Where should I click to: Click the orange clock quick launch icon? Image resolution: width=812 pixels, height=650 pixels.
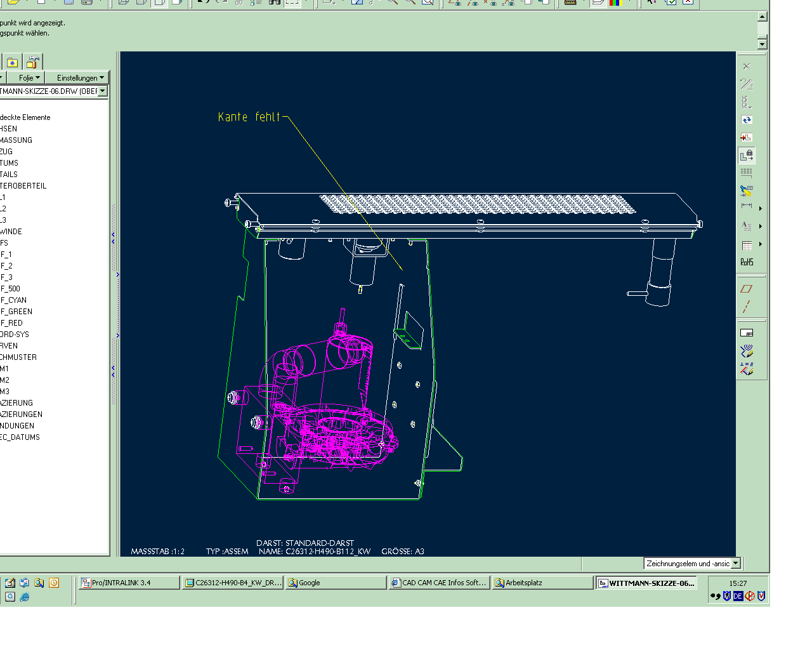coord(54,583)
